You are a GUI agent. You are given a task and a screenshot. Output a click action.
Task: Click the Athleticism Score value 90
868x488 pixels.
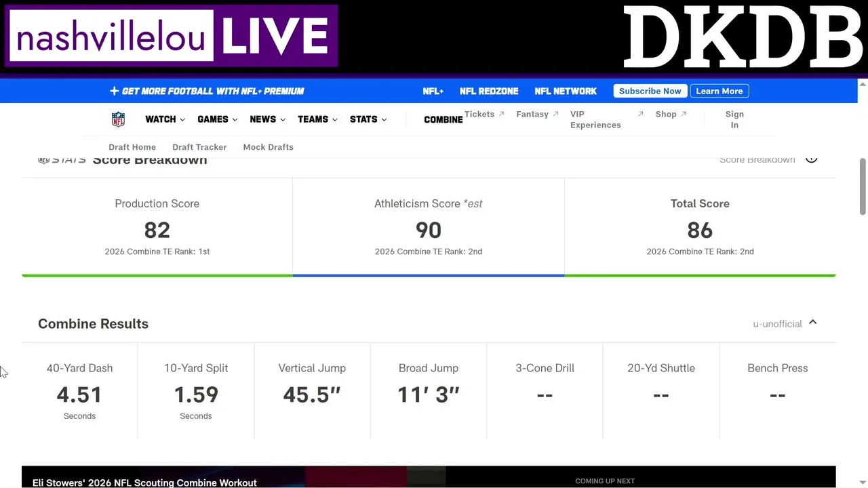tap(429, 230)
